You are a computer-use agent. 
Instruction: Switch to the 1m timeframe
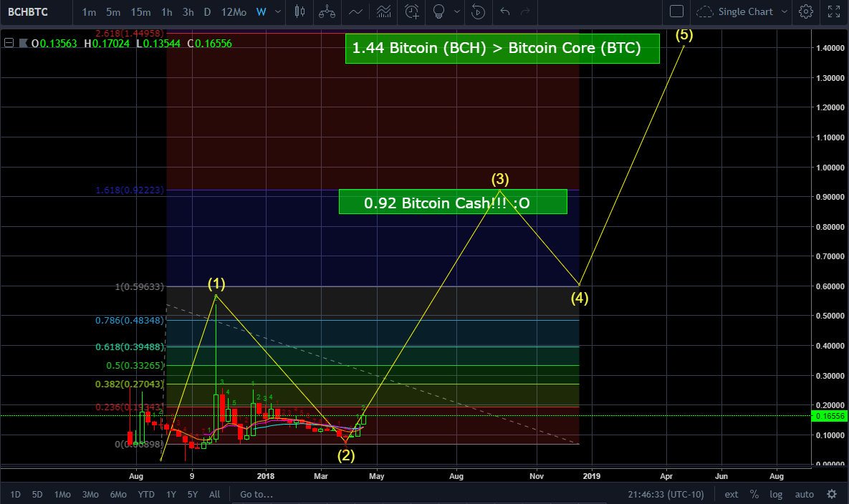coord(90,12)
